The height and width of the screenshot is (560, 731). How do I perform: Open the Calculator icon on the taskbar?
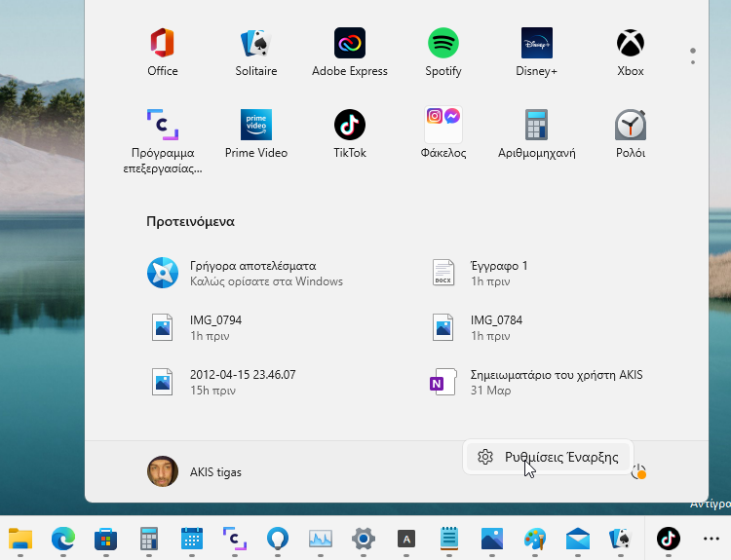[x=149, y=539]
